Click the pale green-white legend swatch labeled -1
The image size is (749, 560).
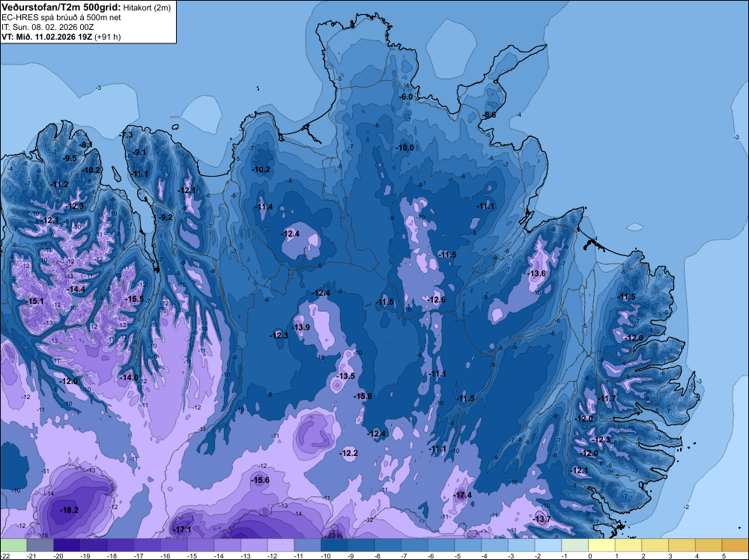click(x=575, y=545)
